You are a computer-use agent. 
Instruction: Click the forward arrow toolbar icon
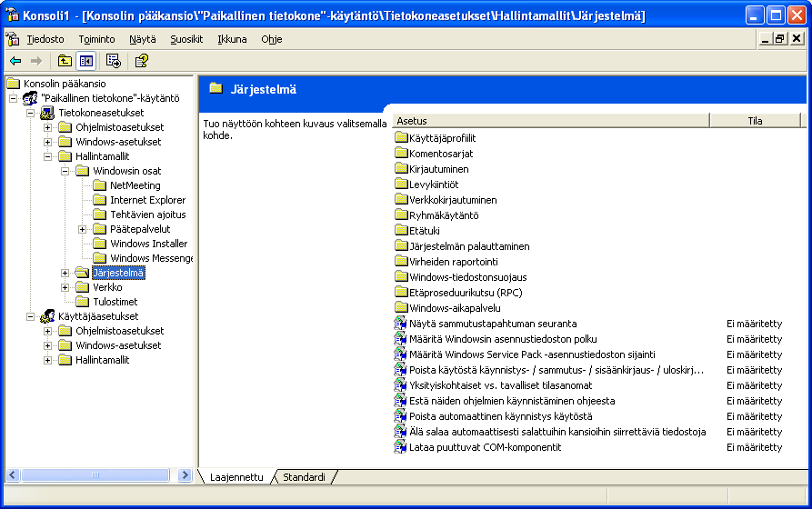(x=35, y=61)
